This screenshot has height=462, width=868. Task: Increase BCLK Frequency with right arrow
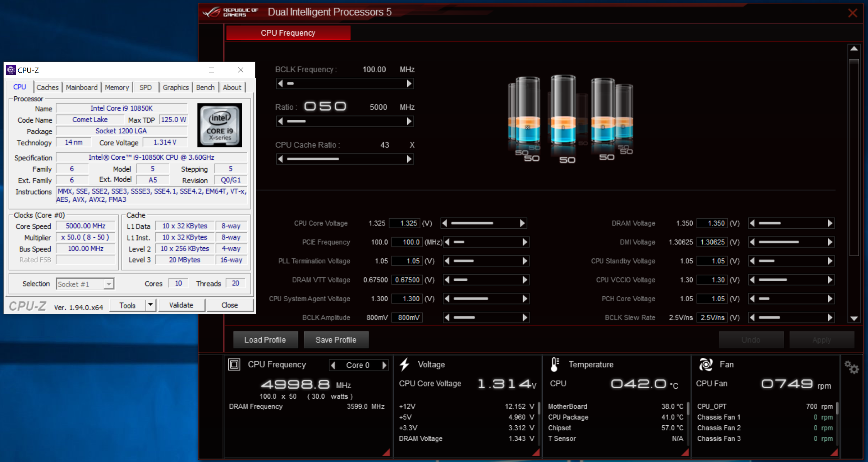click(x=409, y=83)
